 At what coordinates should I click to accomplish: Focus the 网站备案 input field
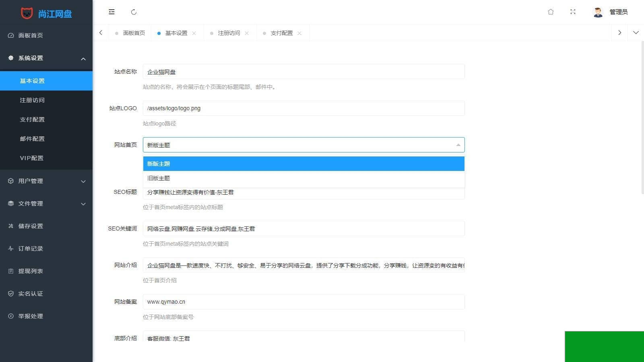304,302
